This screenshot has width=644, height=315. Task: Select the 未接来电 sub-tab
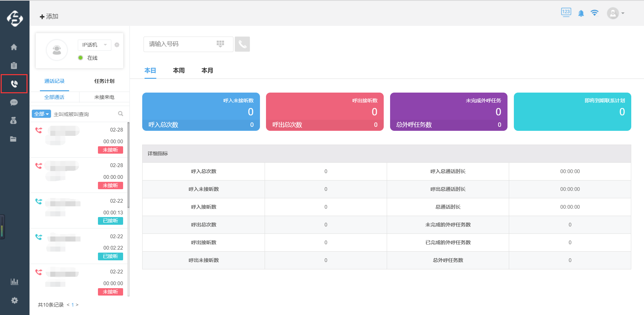pos(104,97)
